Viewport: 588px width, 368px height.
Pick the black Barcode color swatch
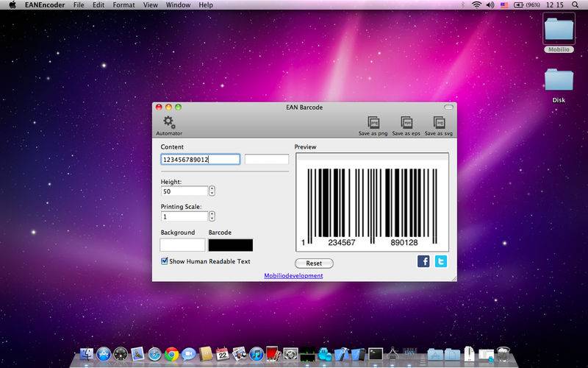pos(230,244)
